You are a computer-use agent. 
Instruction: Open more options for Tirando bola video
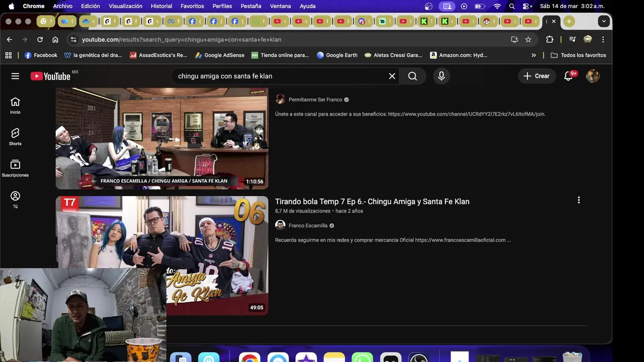(579, 200)
